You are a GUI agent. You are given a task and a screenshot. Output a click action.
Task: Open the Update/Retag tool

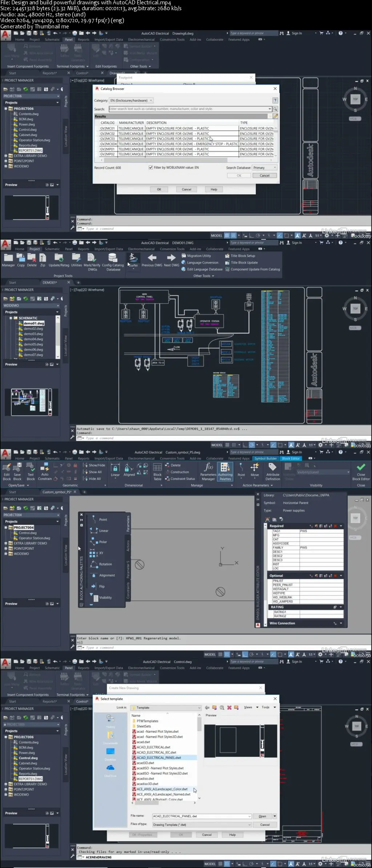[x=59, y=260]
